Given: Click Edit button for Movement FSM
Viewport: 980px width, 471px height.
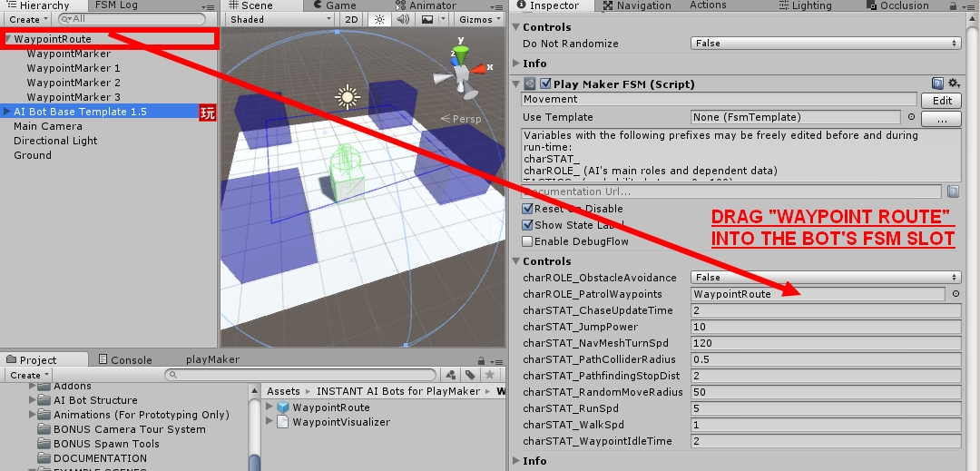Looking at the screenshot, I should coord(942,101).
